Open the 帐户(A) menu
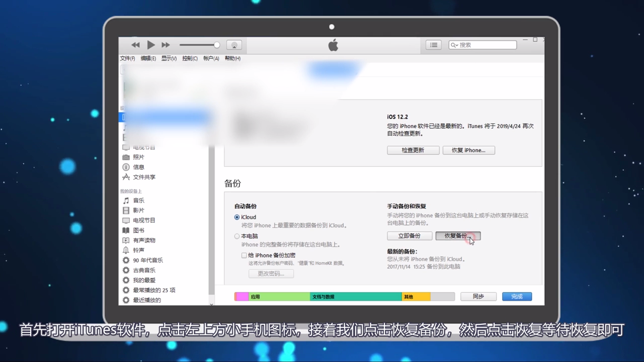Viewport: 644px width, 362px height. 211,58
